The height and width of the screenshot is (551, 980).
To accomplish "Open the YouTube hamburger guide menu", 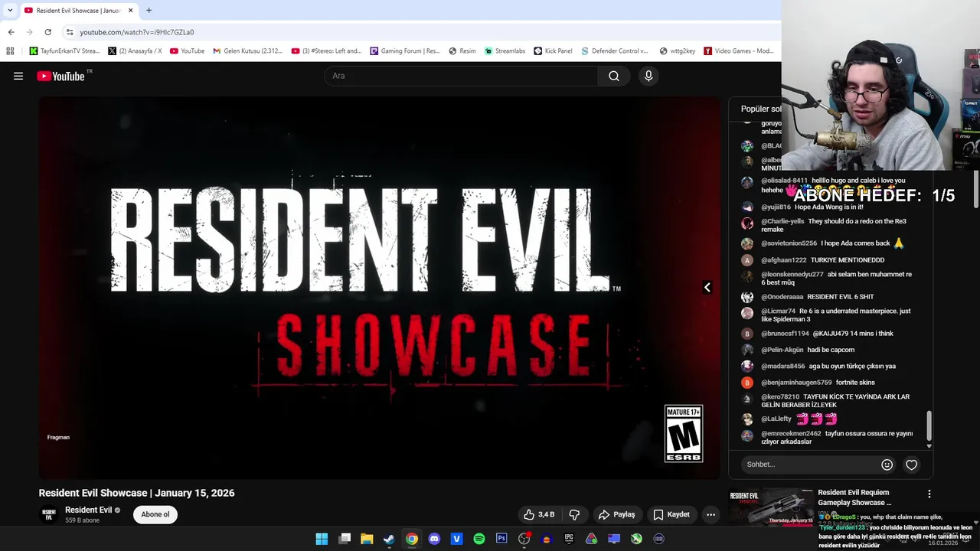I will point(18,76).
